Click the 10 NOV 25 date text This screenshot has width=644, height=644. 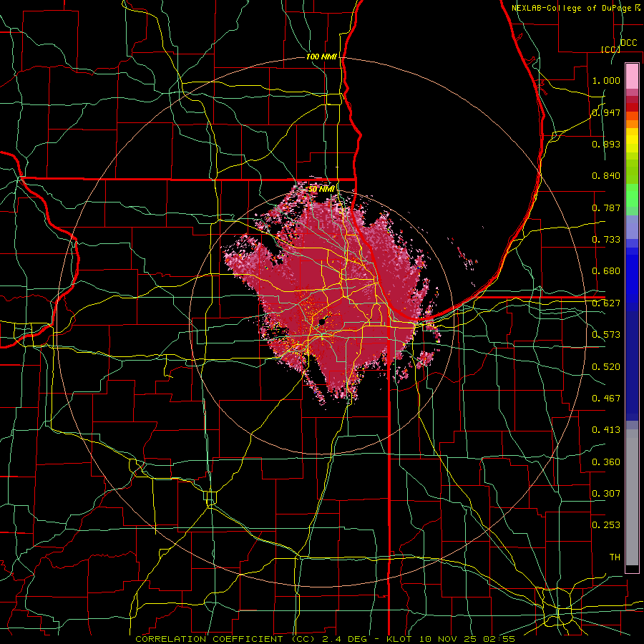click(449, 639)
